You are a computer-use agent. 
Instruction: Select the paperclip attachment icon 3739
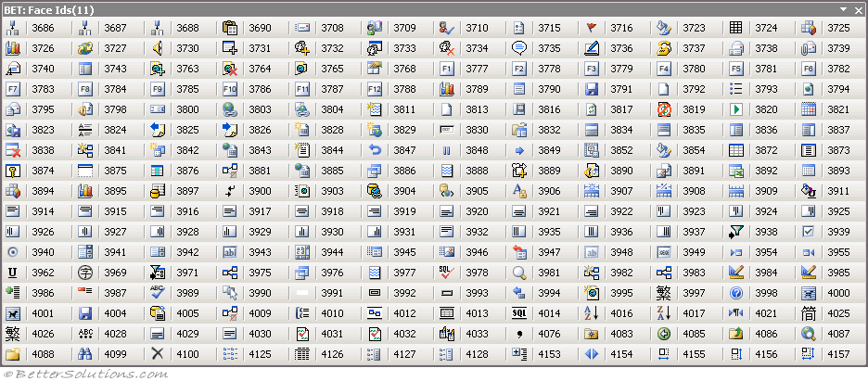point(809,48)
